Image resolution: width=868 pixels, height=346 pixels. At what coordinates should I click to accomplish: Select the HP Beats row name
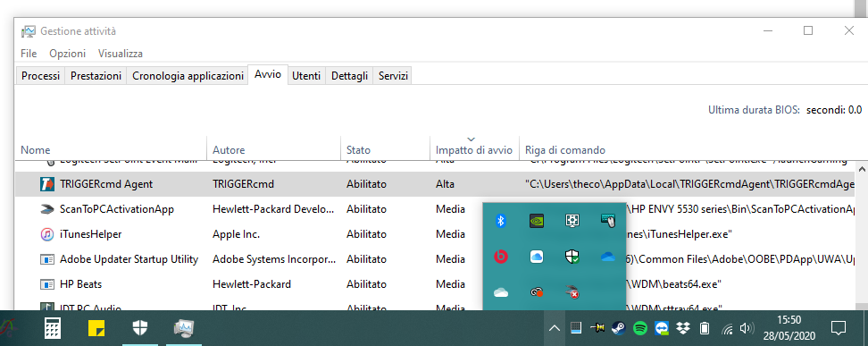[x=81, y=284]
